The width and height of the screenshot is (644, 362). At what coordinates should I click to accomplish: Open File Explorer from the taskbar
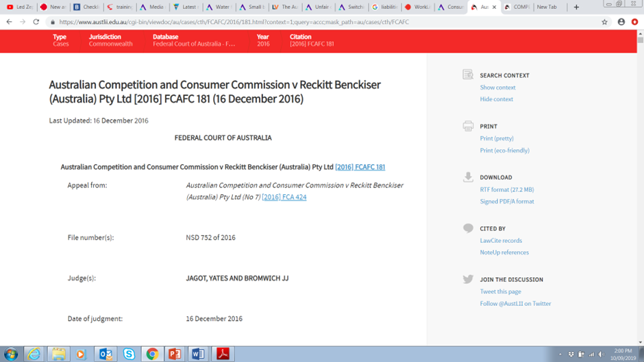58,354
